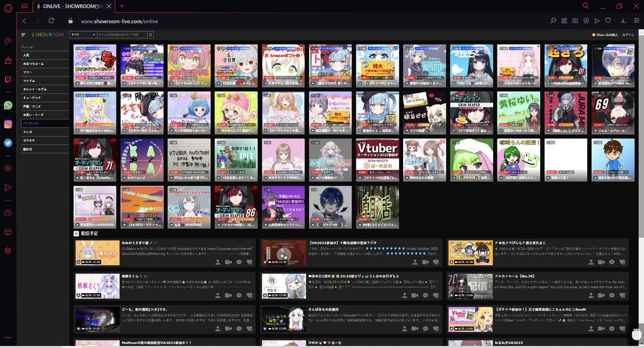Viewport: 644px width, 348px height.
Task: Select the メンズ genre
Action: pyautogui.click(x=45, y=132)
